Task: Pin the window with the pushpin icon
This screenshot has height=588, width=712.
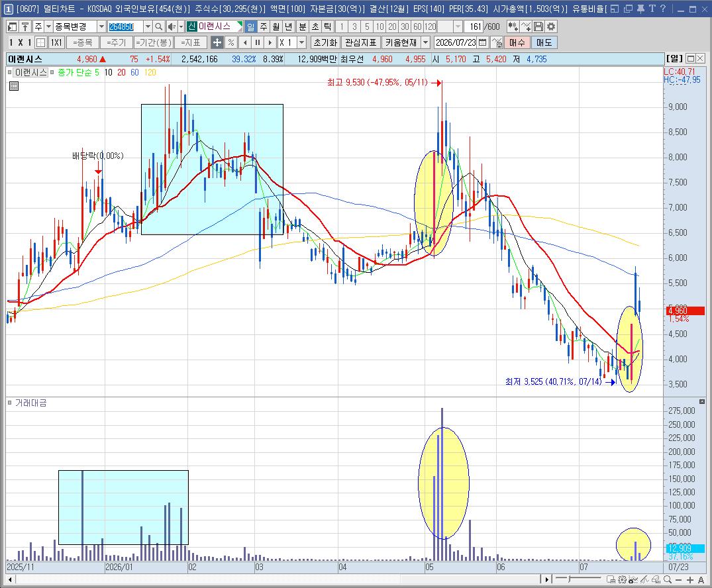Action: coord(640,9)
